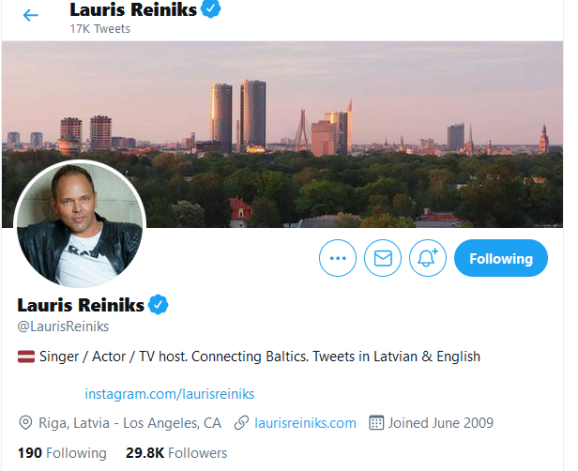578x471 pixels.
Task: Open the three-dot more options menu
Action: click(338, 258)
